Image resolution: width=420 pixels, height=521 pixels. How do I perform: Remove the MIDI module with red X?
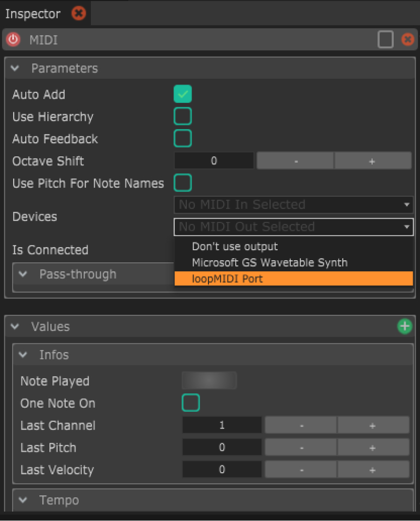pos(407,40)
